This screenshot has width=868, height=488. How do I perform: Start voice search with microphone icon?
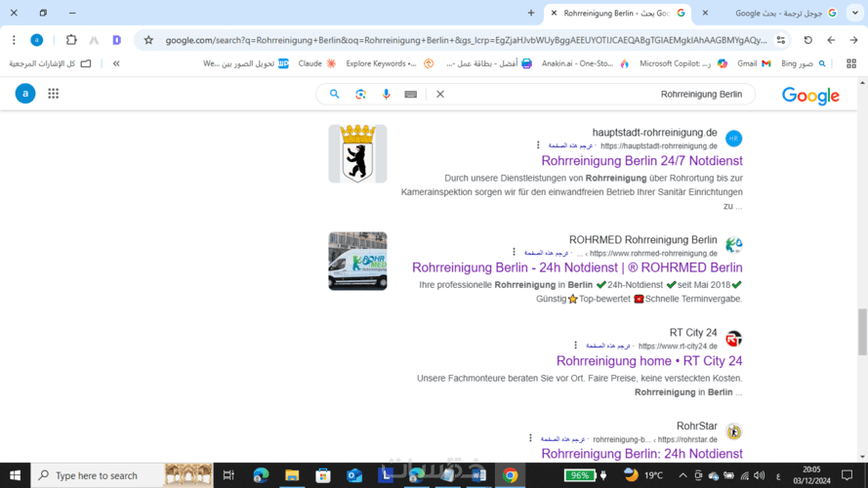click(x=386, y=94)
